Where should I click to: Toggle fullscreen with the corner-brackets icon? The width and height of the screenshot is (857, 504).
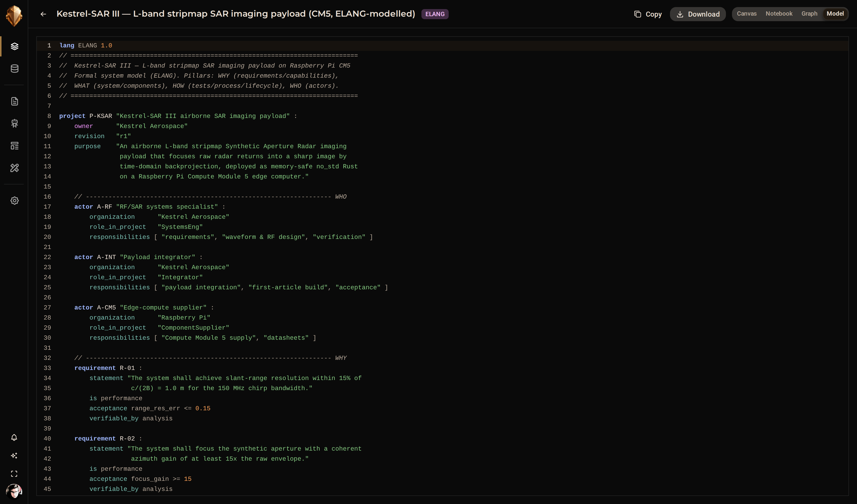point(14,474)
